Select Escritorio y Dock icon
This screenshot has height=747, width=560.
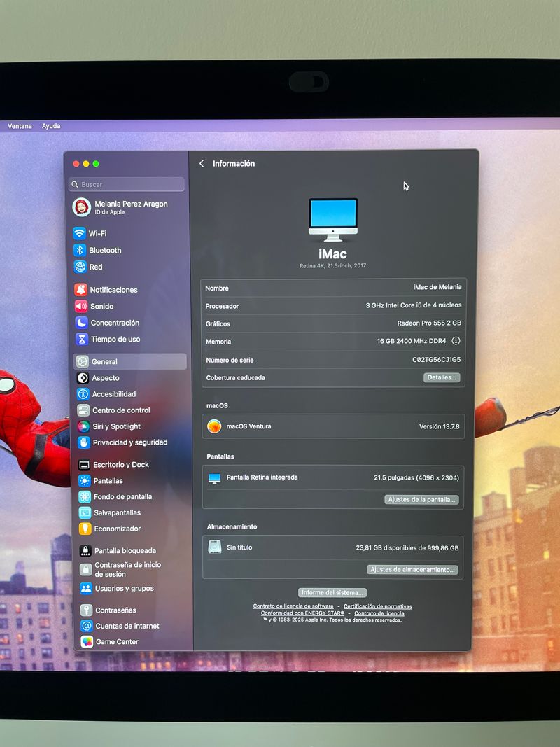84,464
